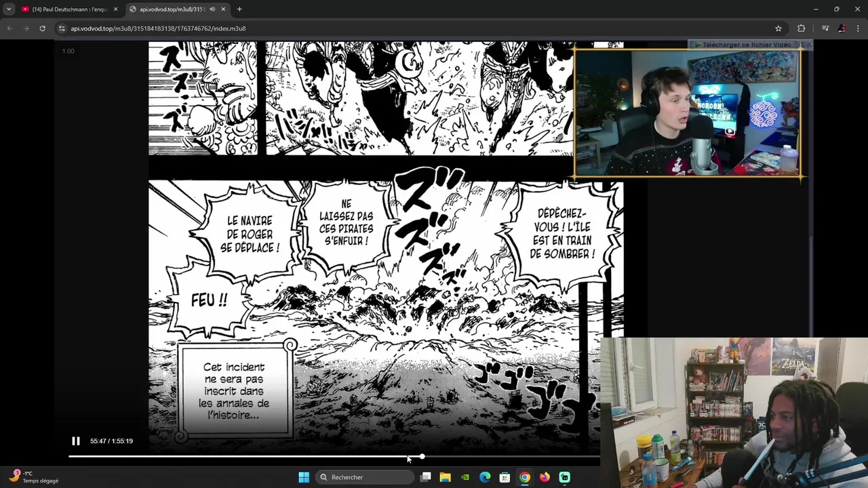
Task: Open Firefox from the taskbar
Action: coord(545,477)
